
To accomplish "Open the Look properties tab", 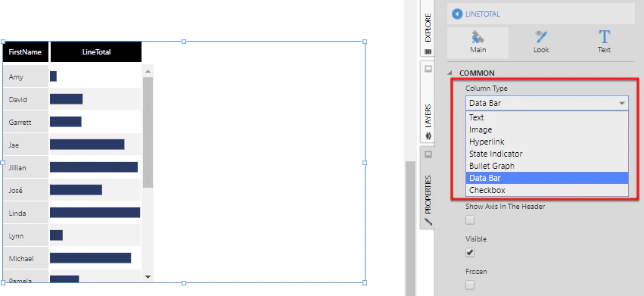I will pyautogui.click(x=541, y=42).
